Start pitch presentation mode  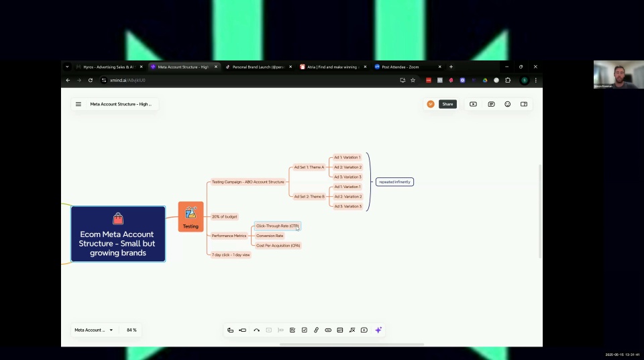(x=473, y=104)
